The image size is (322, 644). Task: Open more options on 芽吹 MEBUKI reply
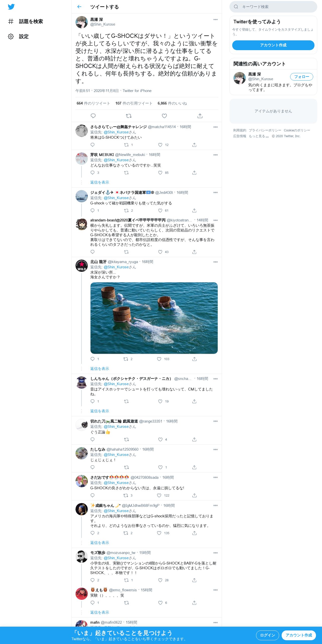click(215, 155)
